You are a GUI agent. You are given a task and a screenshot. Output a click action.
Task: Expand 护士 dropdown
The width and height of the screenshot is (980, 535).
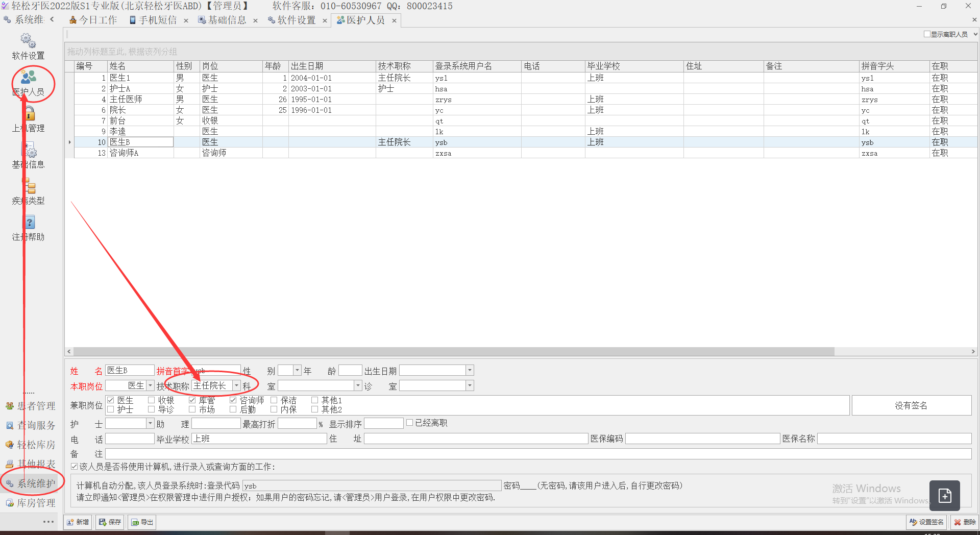tap(150, 423)
